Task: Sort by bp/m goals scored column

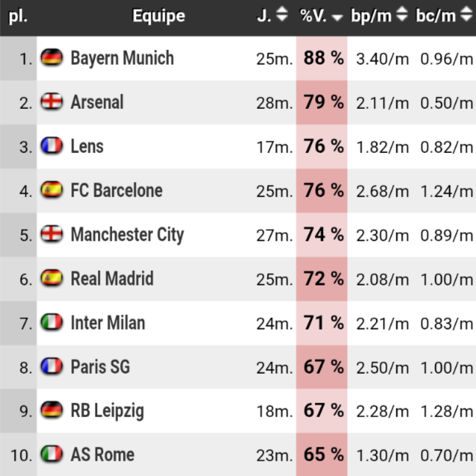Action: click(381, 15)
